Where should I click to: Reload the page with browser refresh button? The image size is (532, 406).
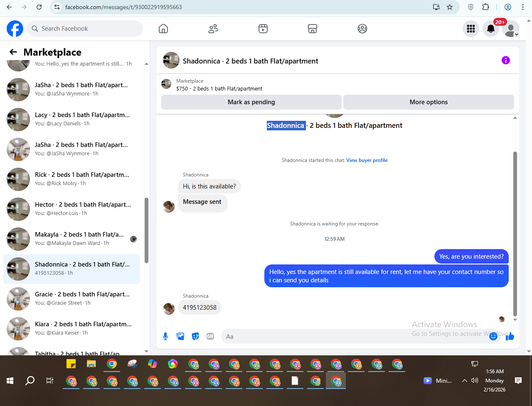click(39, 7)
